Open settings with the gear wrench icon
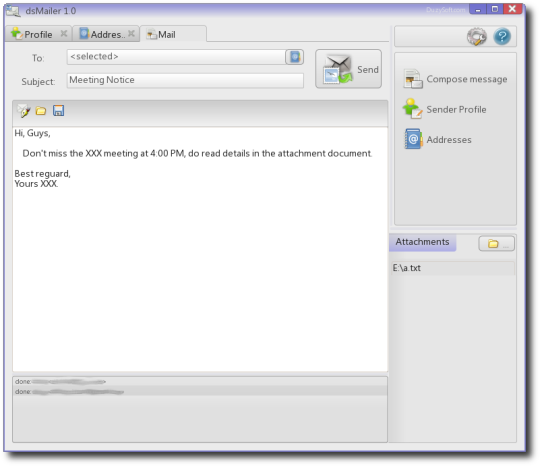Screen dimensions: 540x466 tap(477, 36)
